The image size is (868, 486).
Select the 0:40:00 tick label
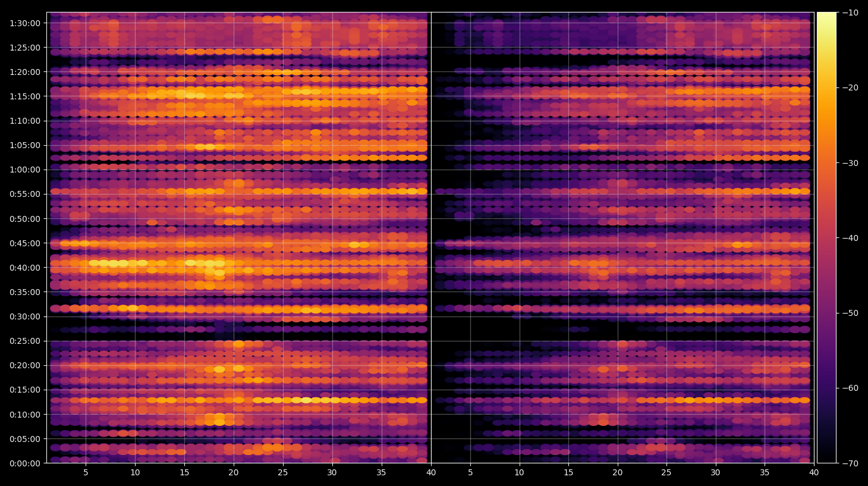tap(25, 268)
